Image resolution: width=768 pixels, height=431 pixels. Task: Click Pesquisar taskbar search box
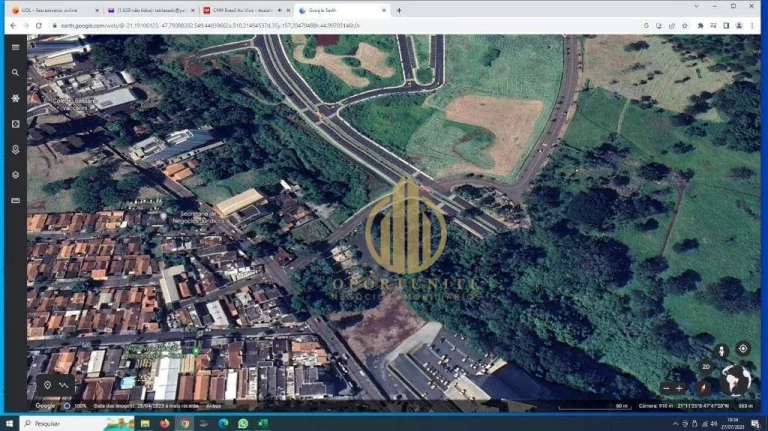click(77, 423)
